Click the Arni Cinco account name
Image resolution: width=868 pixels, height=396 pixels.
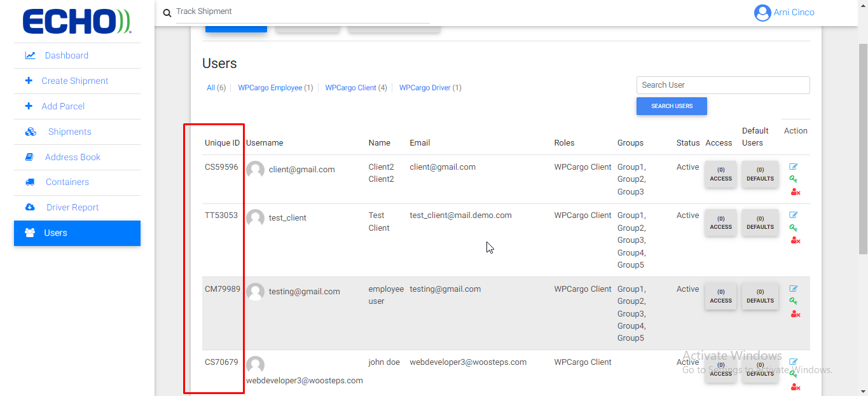click(x=794, y=12)
